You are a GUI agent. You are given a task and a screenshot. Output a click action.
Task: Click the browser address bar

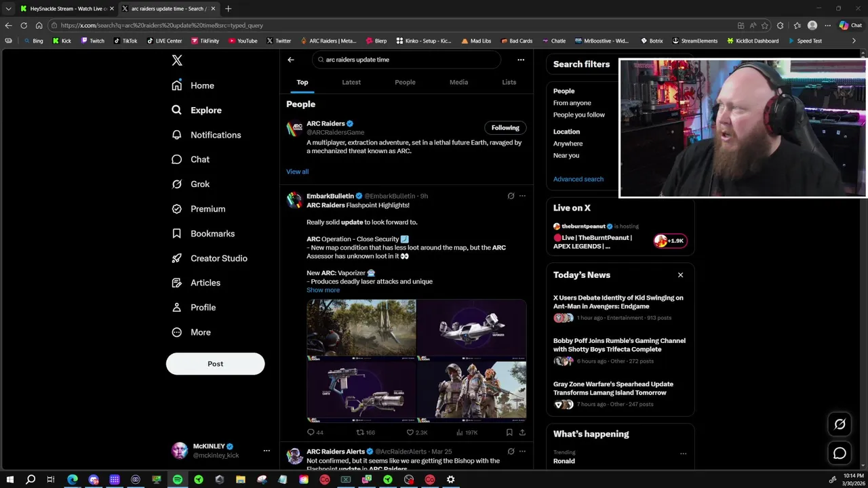point(393,26)
